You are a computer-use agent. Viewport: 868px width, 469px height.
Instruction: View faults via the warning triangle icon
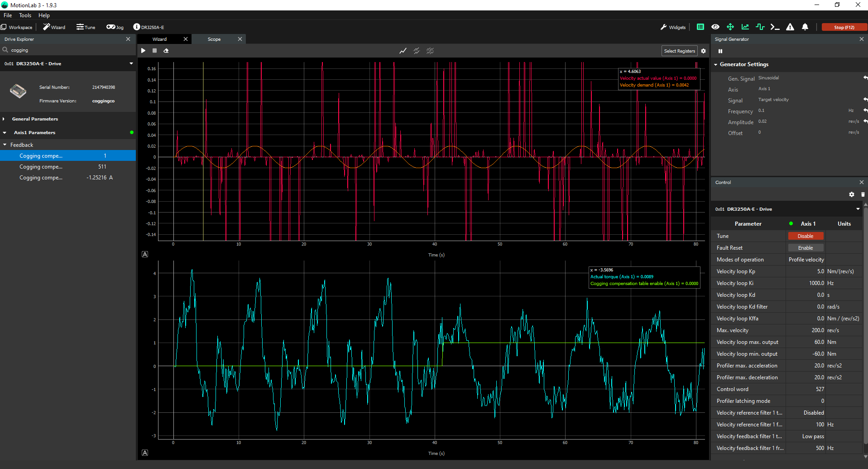click(x=790, y=27)
